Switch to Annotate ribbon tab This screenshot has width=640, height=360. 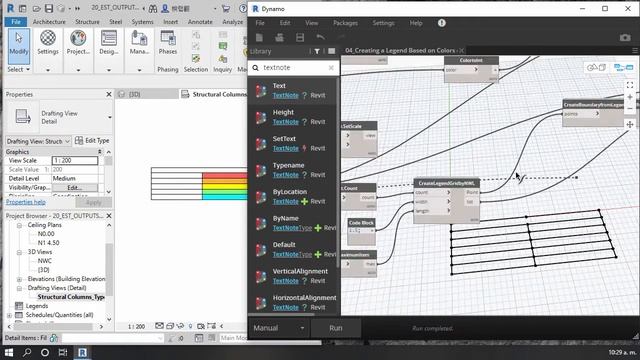point(200,22)
